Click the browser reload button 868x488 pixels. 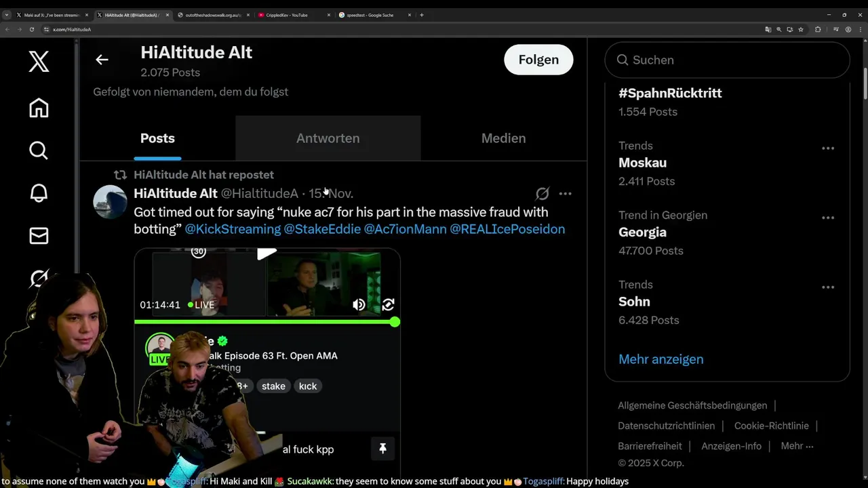(32, 29)
